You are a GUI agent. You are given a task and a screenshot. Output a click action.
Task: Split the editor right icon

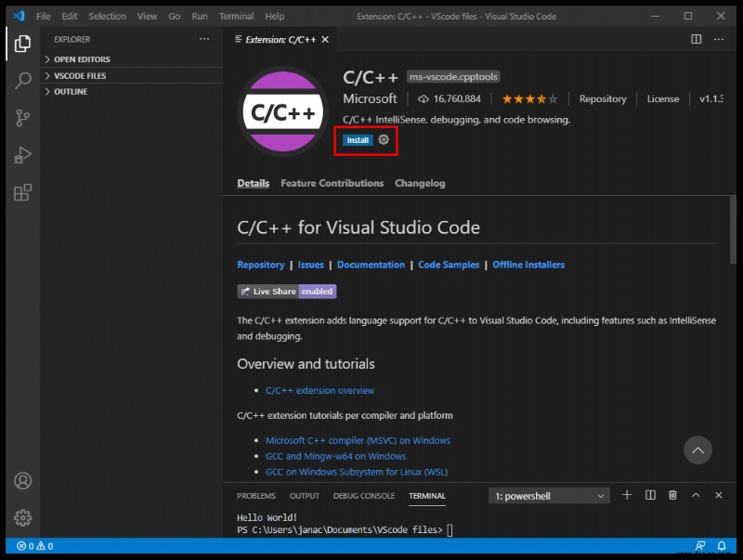[696, 39]
